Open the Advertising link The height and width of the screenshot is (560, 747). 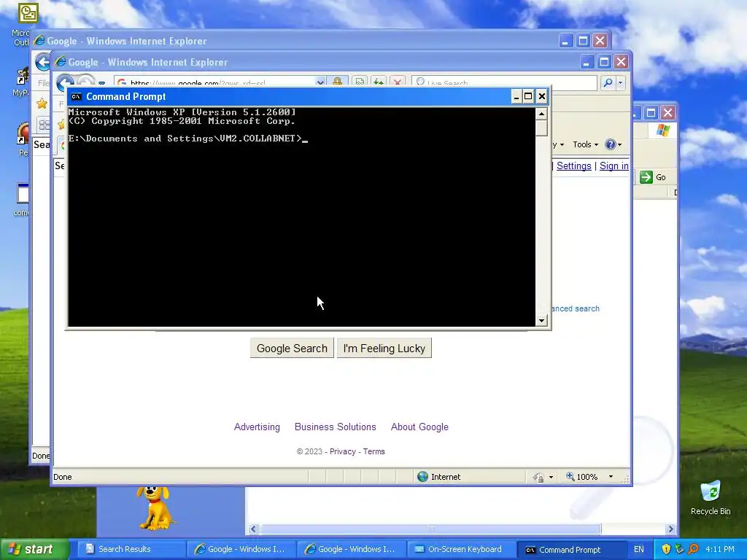[x=257, y=427]
